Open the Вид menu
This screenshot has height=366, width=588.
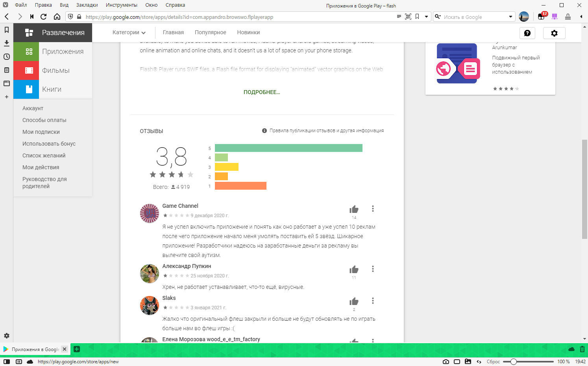[64, 5]
